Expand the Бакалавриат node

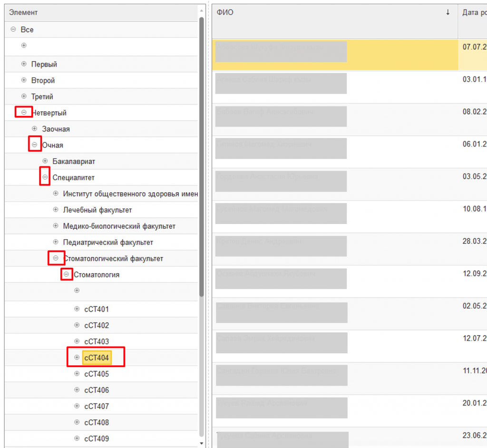[45, 161]
